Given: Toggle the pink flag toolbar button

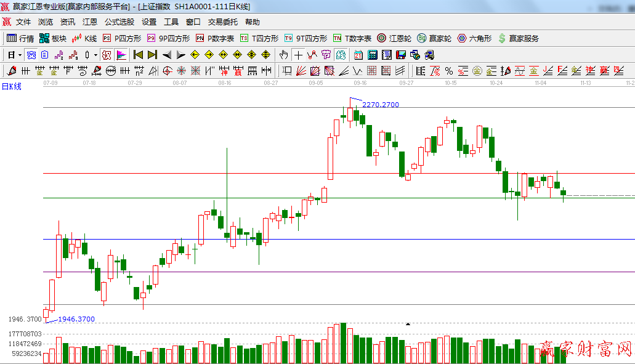Looking at the screenshot, I should point(121,55).
